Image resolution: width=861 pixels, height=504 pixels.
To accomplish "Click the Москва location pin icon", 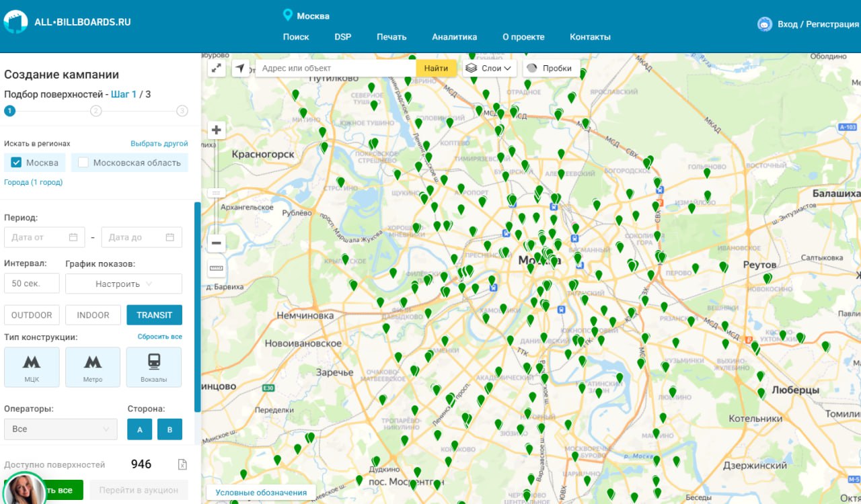I will [x=288, y=15].
